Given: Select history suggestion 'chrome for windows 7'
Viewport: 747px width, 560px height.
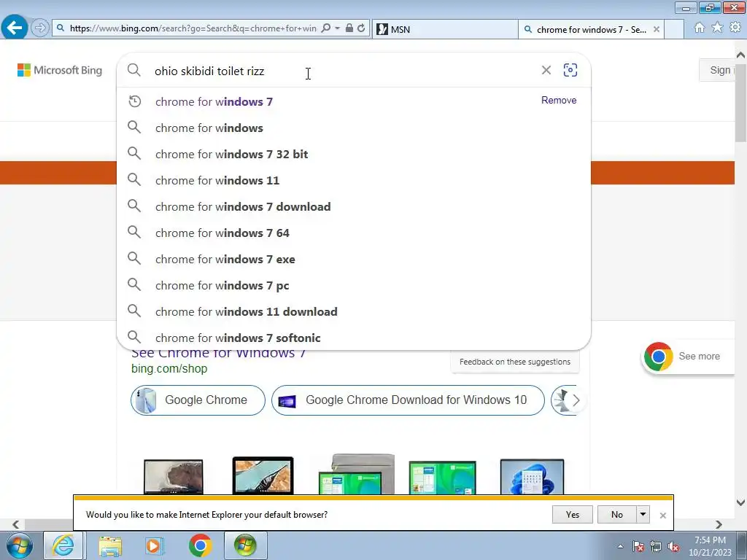Looking at the screenshot, I should tap(354, 101).
